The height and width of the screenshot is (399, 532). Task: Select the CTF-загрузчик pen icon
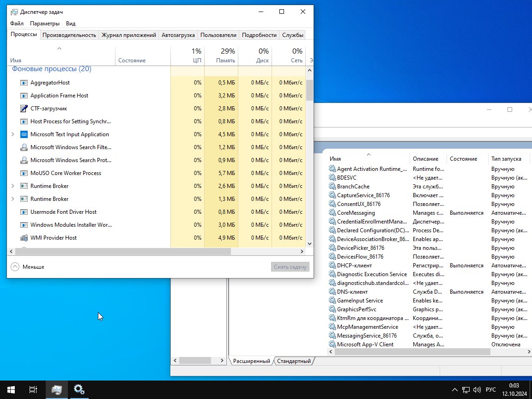coord(24,109)
